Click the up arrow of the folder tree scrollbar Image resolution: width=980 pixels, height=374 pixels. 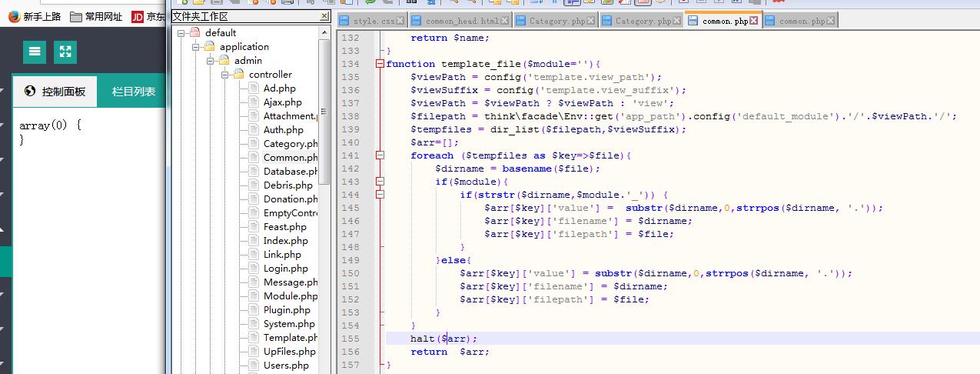pyautogui.click(x=324, y=32)
